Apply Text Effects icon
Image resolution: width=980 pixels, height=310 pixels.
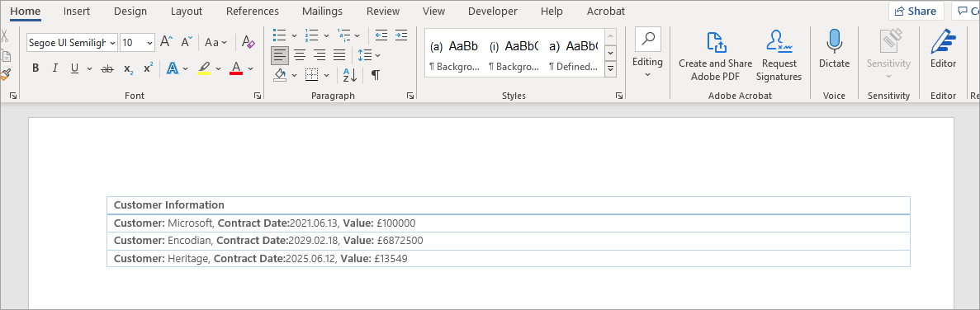pyautogui.click(x=173, y=68)
